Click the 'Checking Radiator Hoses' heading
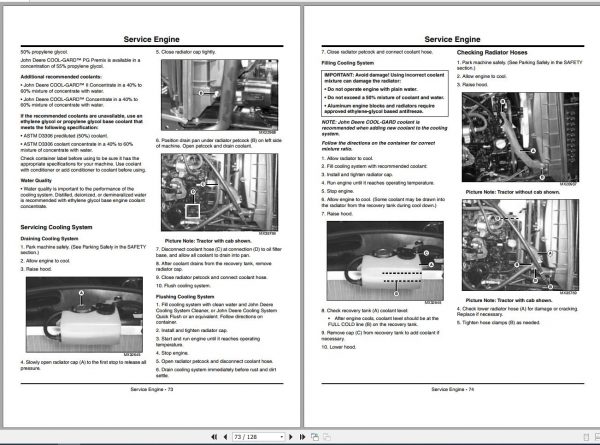The image size is (600, 445). click(492, 52)
